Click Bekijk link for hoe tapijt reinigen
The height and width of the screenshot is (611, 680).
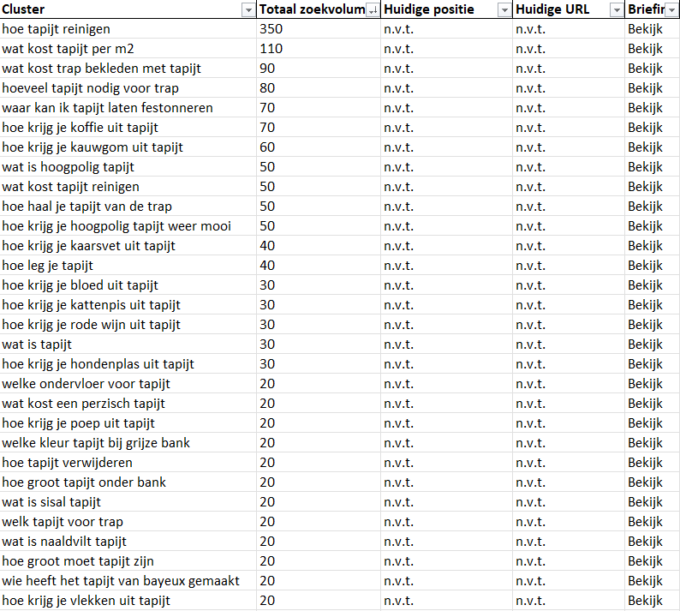pos(645,30)
